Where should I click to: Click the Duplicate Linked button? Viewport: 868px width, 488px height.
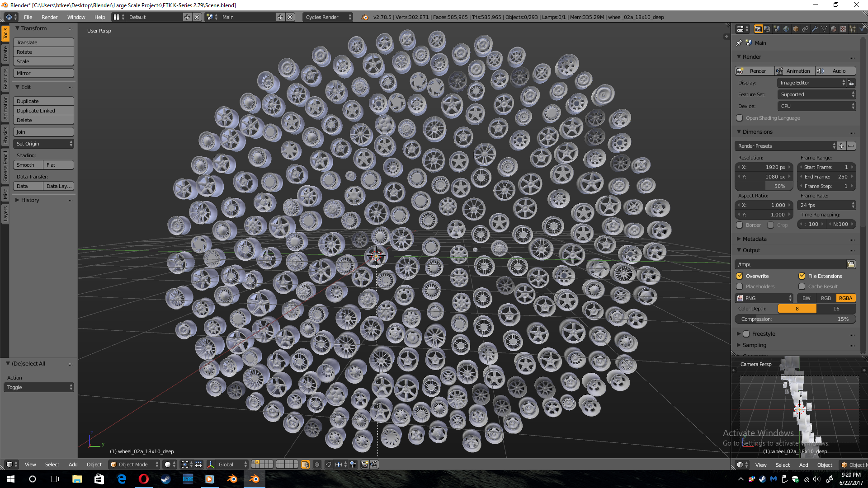(43, 111)
